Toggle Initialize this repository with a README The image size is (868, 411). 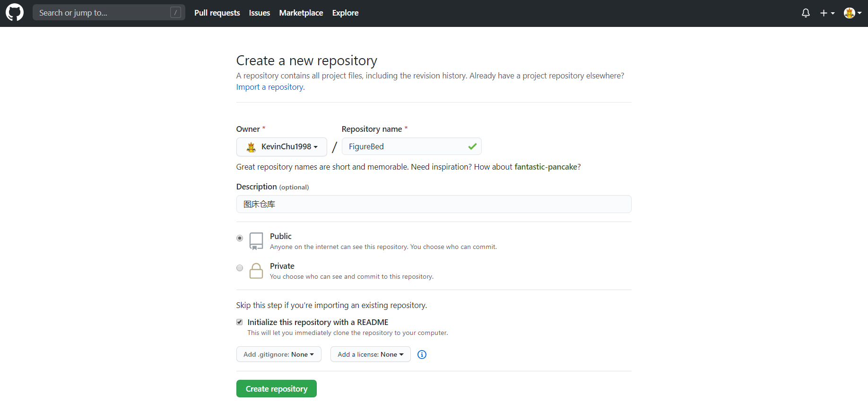[240, 322]
